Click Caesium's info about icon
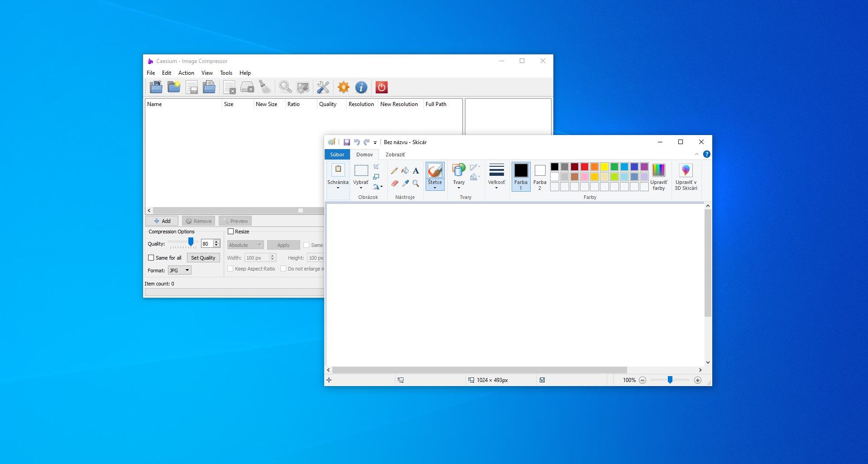868x464 pixels. click(x=361, y=87)
